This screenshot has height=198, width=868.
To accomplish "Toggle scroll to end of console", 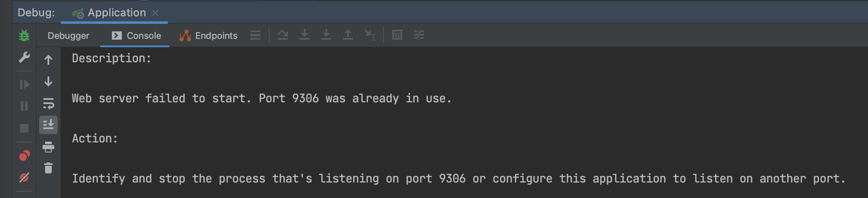I will point(48,125).
